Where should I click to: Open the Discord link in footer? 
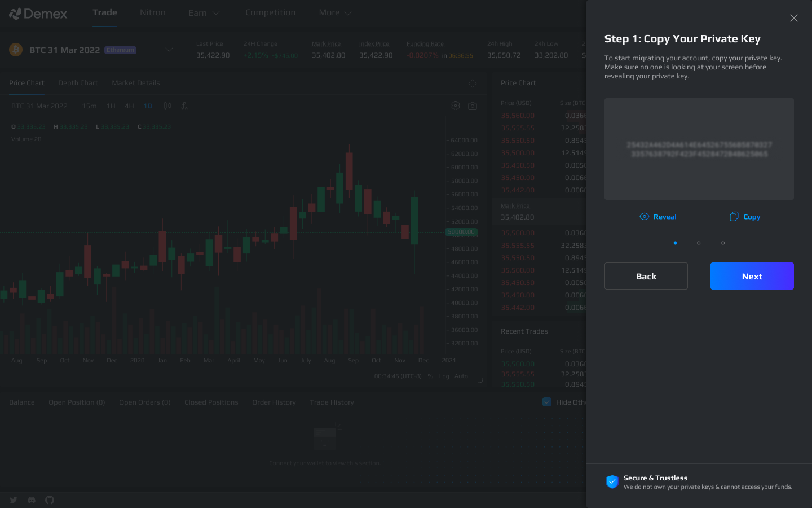click(32, 500)
